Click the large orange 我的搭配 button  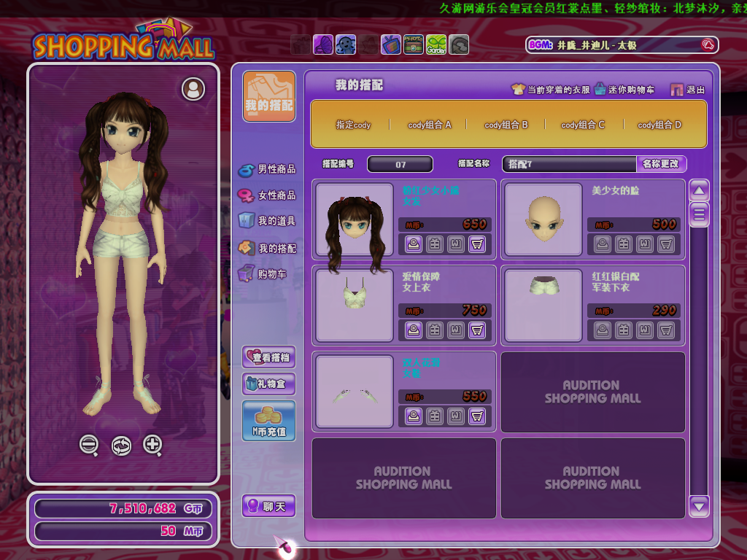(x=269, y=97)
